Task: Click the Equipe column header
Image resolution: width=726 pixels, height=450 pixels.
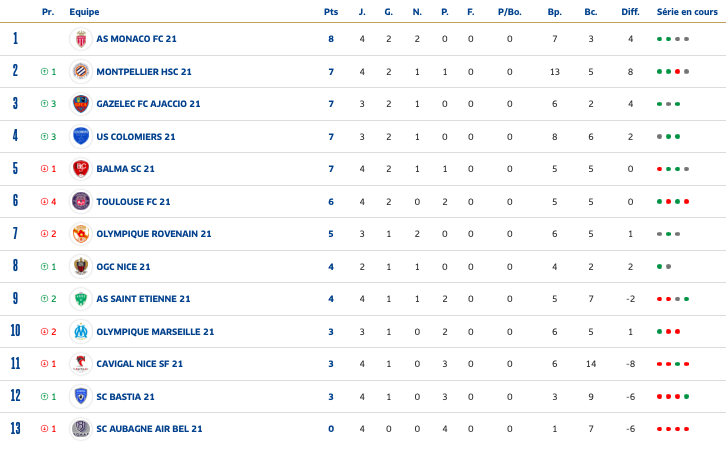Action: point(84,12)
